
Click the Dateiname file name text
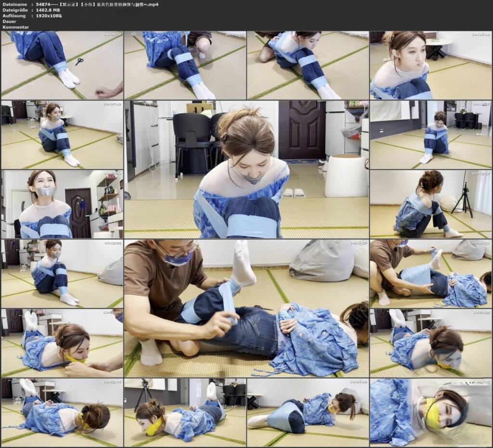tap(97, 4)
